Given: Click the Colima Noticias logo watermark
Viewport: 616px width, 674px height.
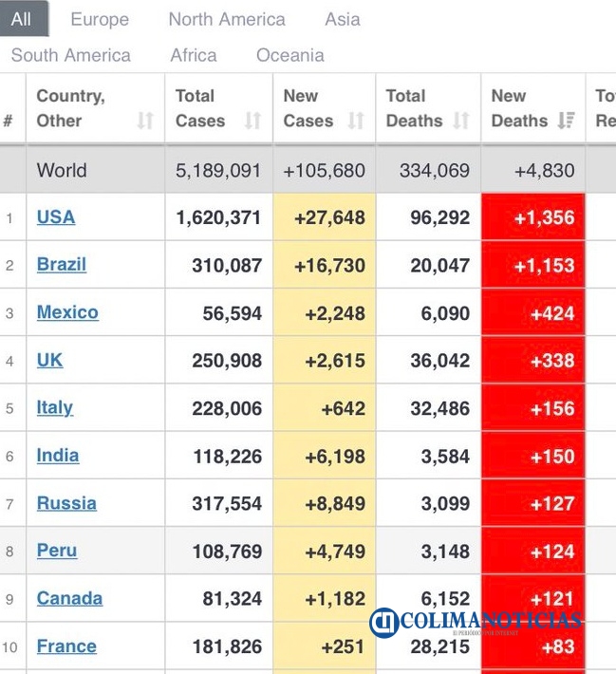Looking at the screenshot, I should [x=476, y=623].
